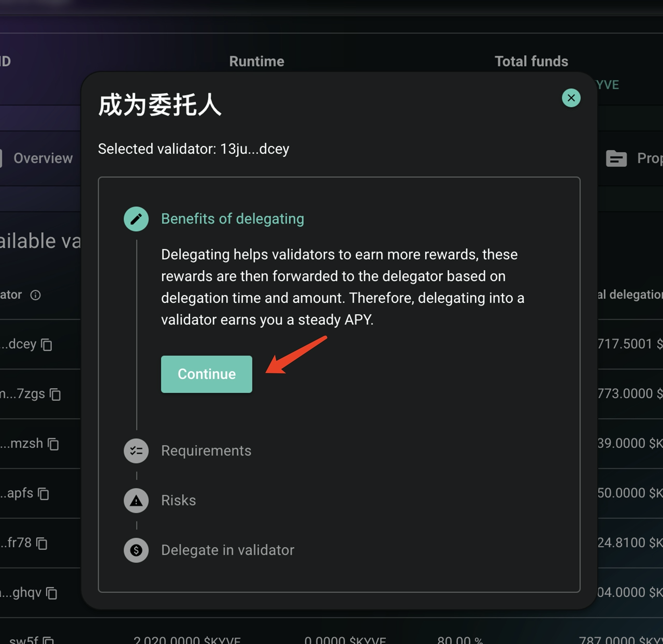Click the Continue button

(206, 374)
